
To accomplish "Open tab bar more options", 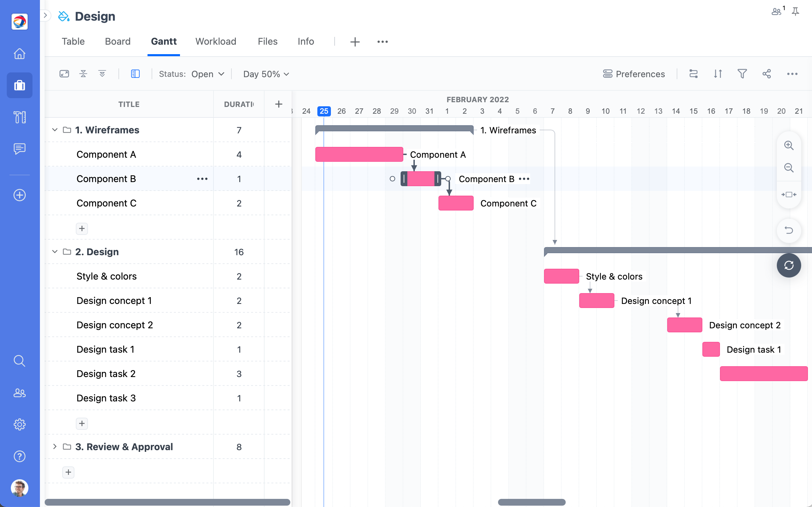I will [x=383, y=42].
